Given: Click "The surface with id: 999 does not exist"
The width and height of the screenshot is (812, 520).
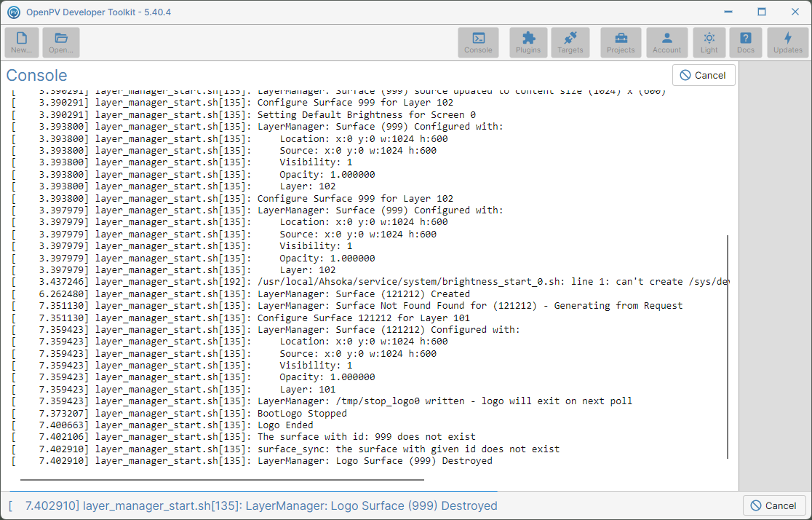Looking at the screenshot, I should point(244,437).
